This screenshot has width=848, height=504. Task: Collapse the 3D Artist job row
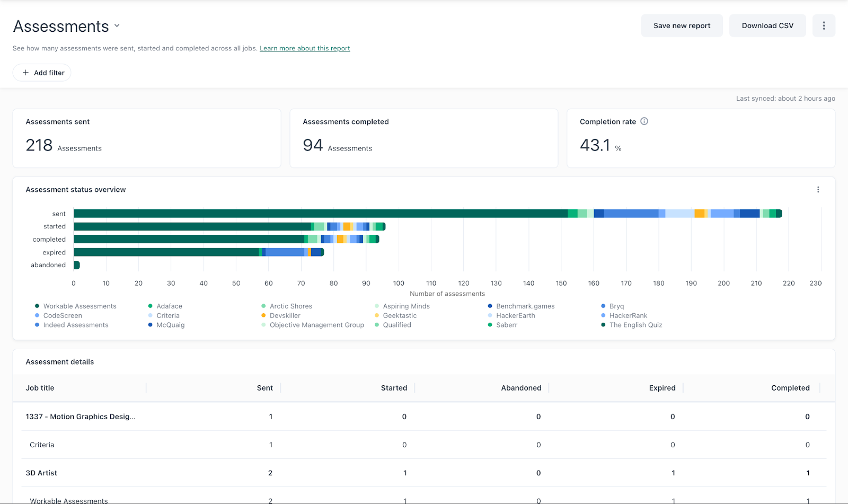point(41,473)
